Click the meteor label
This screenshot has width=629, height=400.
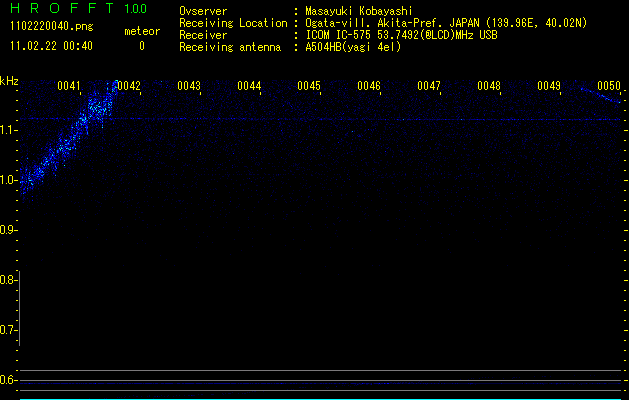[x=142, y=31]
